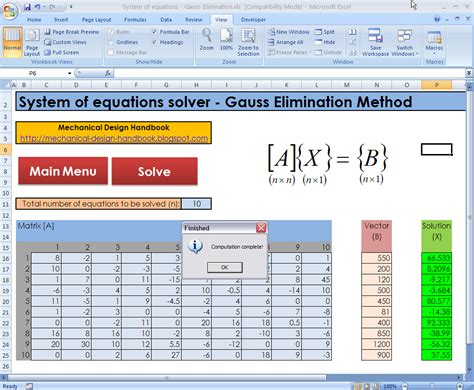The height and width of the screenshot is (390, 474).
Task: Toggle the Gridlines checkbox
Action: click(111, 42)
